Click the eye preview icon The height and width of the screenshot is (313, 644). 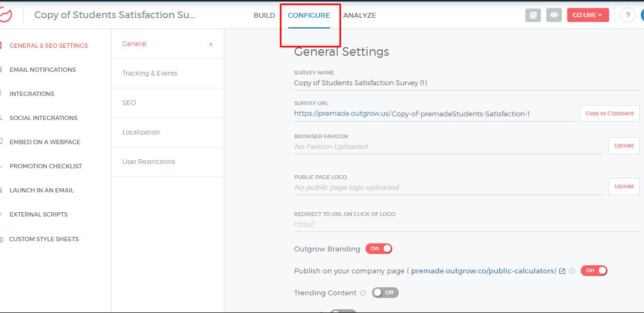click(554, 15)
